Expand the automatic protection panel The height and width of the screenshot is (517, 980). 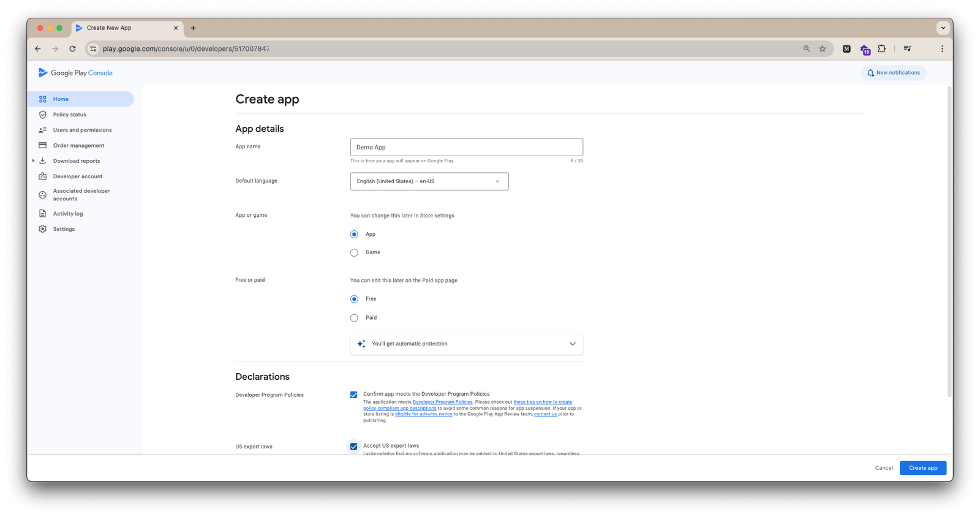[x=467, y=344]
